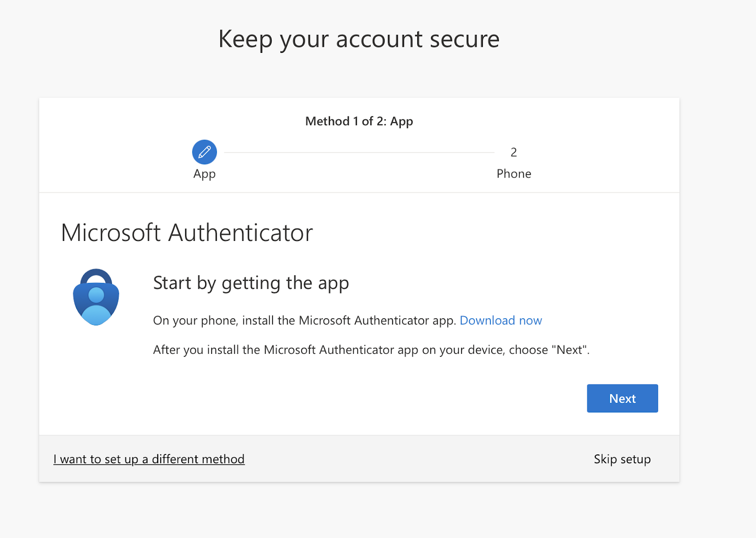Select the App step pencil icon
Viewport: 756px width, 538px height.
(205, 152)
